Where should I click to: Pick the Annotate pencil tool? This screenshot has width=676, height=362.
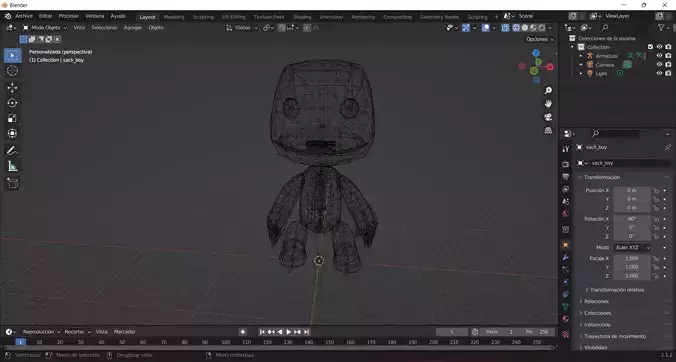coord(13,150)
